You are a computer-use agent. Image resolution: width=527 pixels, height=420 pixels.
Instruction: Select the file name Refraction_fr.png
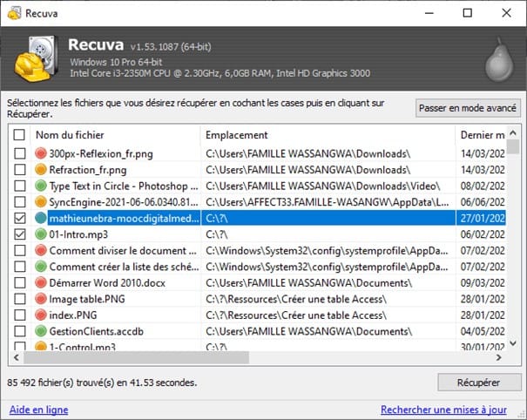88,170
